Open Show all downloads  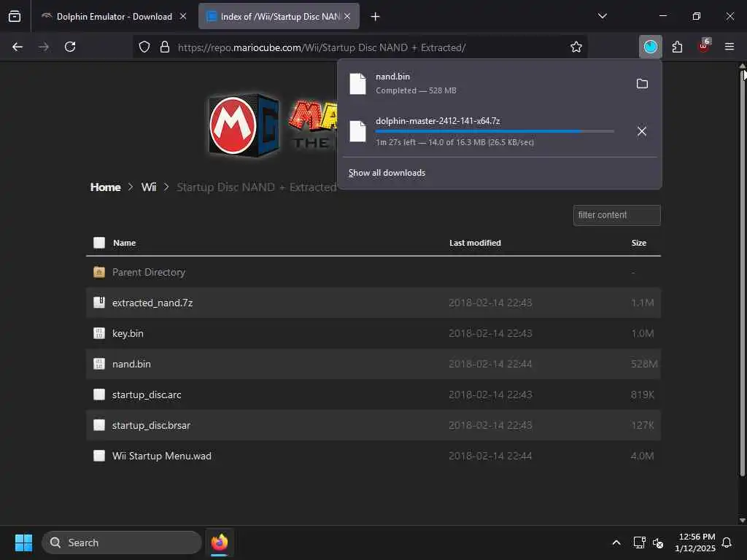(x=387, y=173)
